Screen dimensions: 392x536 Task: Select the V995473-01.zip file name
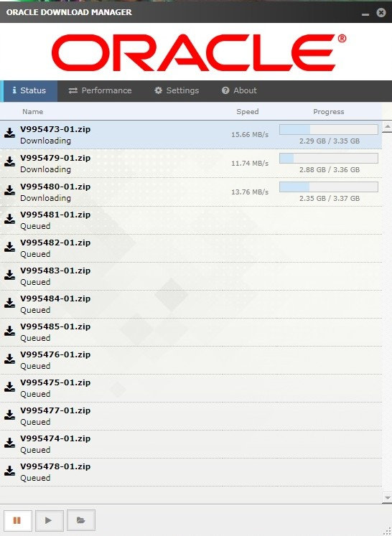tap(55, 130)
